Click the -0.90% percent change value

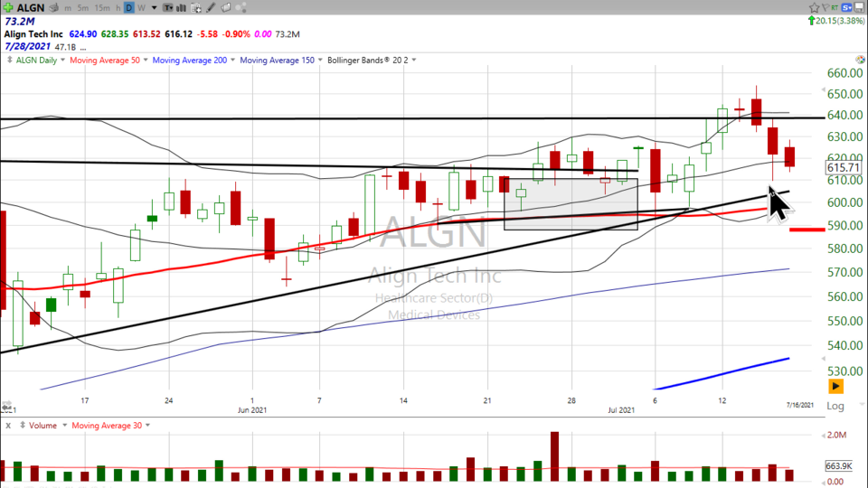pyautogui.click(x=236, y=34)
